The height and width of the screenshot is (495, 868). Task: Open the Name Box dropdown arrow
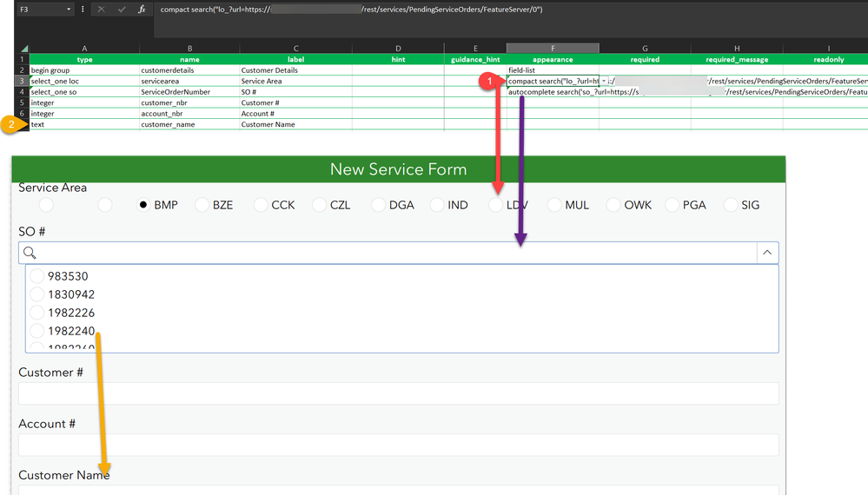(70, 9)
